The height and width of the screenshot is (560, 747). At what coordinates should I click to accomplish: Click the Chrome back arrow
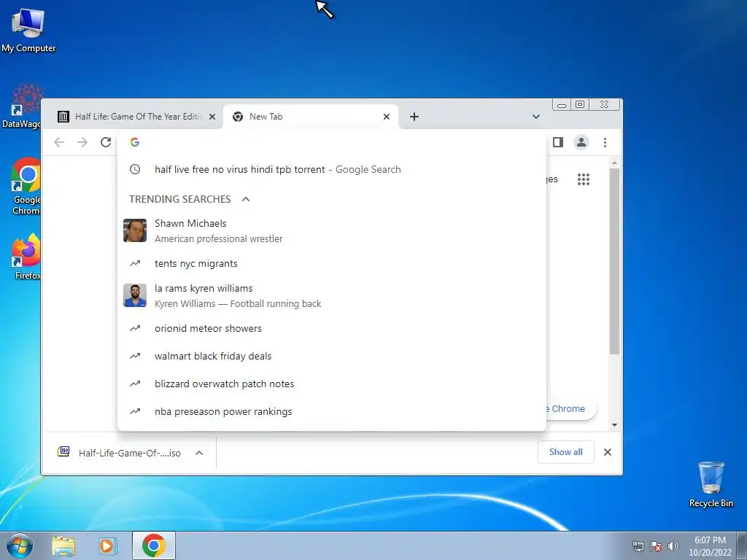pos(59,142)
